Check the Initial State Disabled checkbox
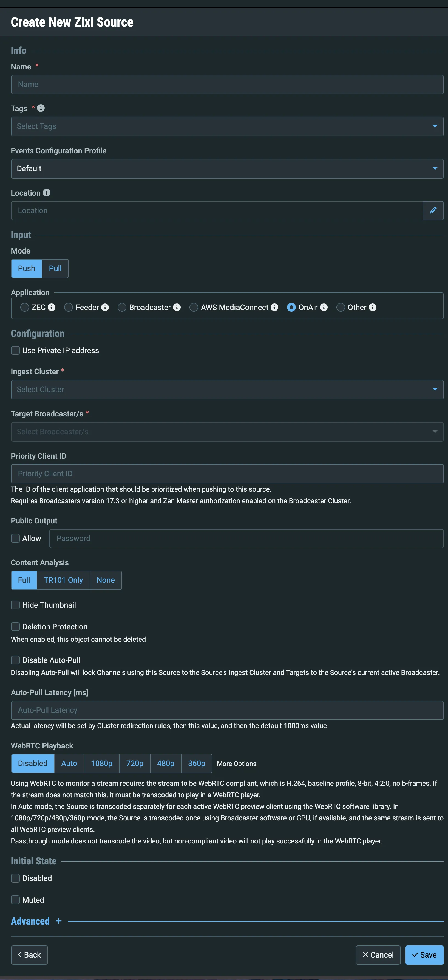This screenshot has height=980, width=448. coord(15,878)
